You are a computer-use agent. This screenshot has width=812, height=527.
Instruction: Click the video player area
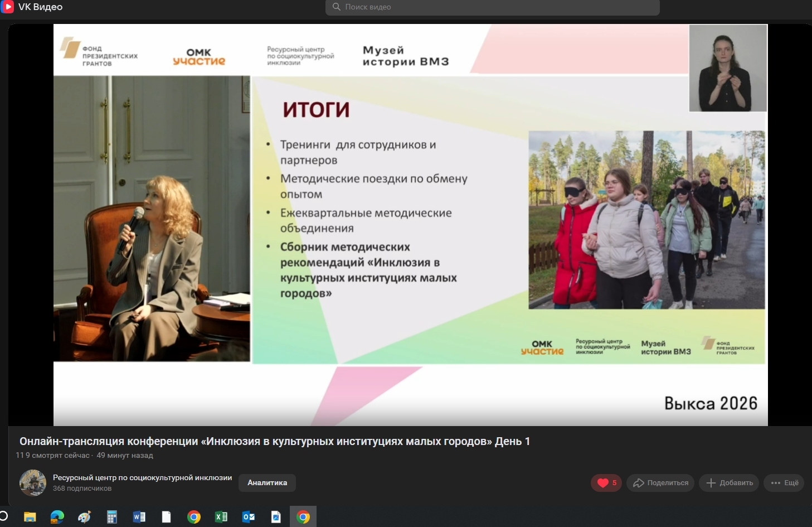[410, 225]
